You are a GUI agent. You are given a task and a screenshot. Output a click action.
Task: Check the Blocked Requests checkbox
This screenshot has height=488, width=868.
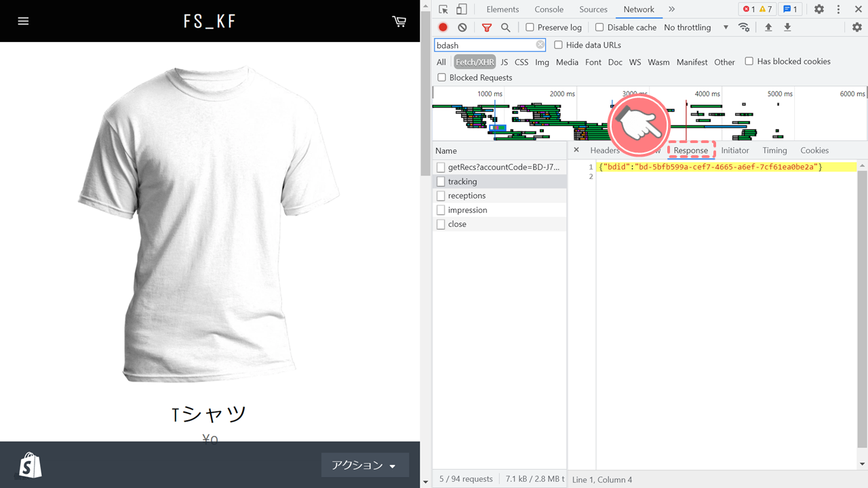(x=441, y=77)
